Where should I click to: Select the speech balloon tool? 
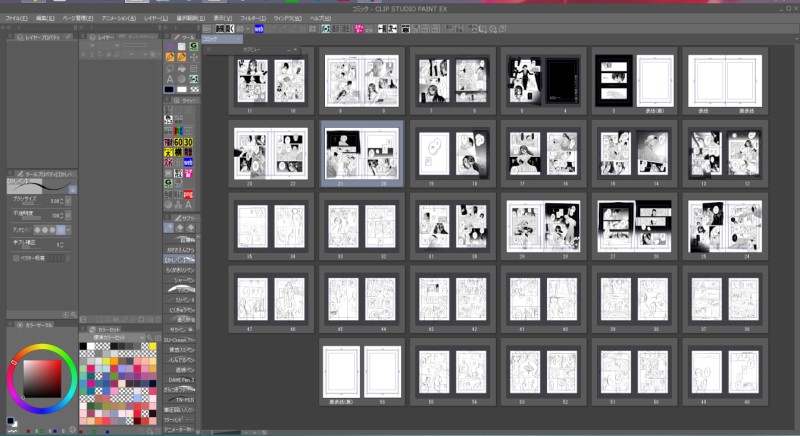point(170,68)
